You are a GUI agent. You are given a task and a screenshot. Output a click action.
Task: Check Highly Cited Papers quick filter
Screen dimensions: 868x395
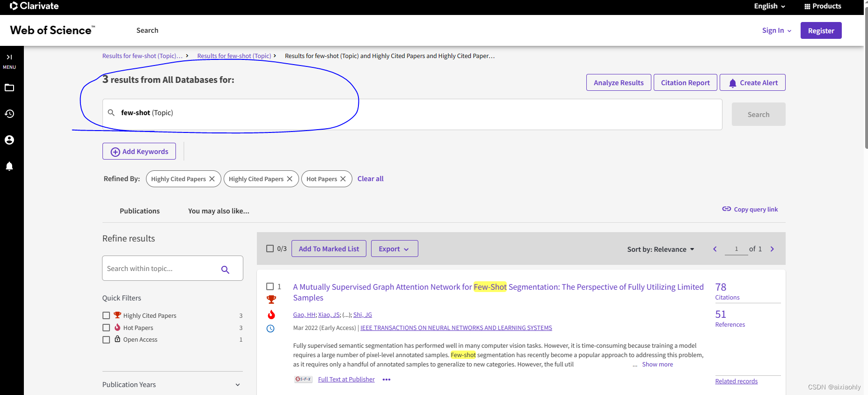coord(106,315)
